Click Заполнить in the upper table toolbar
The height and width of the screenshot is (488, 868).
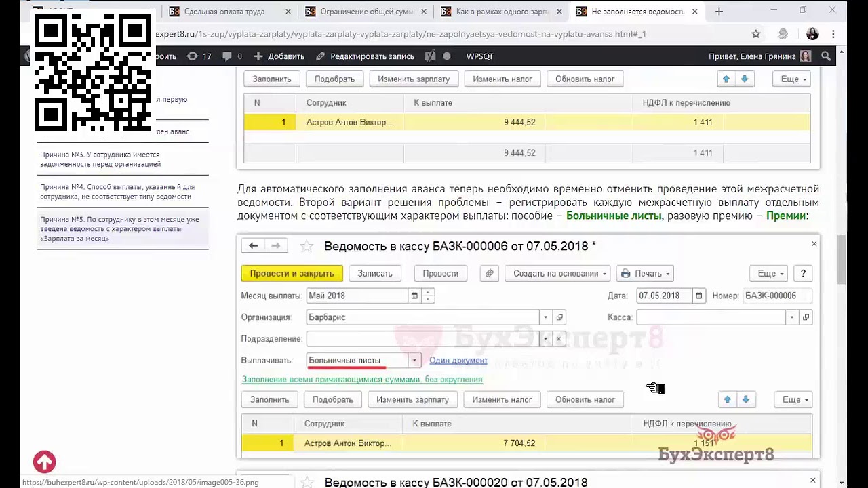272,79
